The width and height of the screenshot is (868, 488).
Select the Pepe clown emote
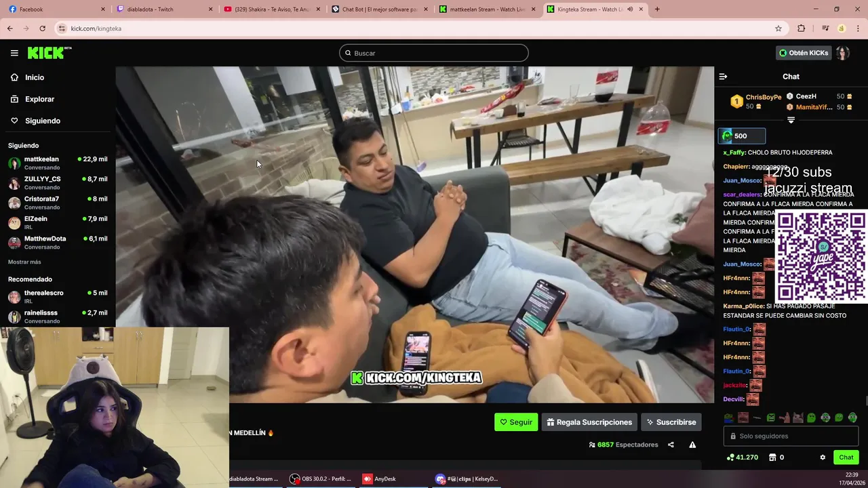tap(728, 418)
